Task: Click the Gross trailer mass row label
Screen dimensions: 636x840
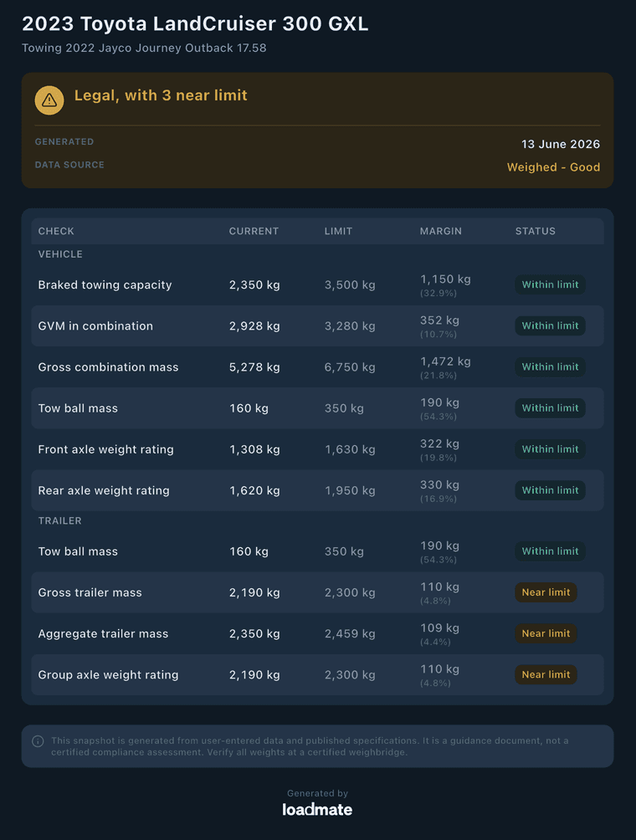Action: pyautogui.click(x=90, y=592)
